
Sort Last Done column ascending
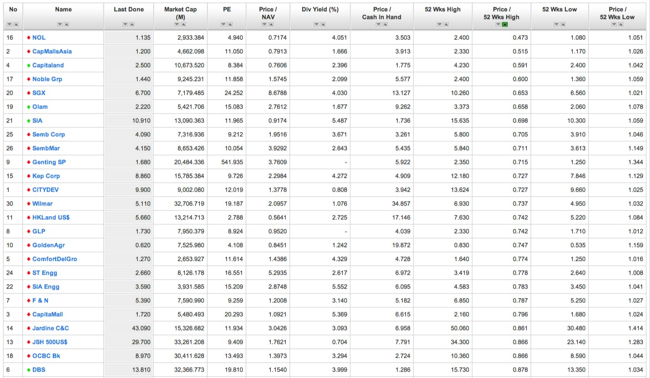tap(132, 25)
